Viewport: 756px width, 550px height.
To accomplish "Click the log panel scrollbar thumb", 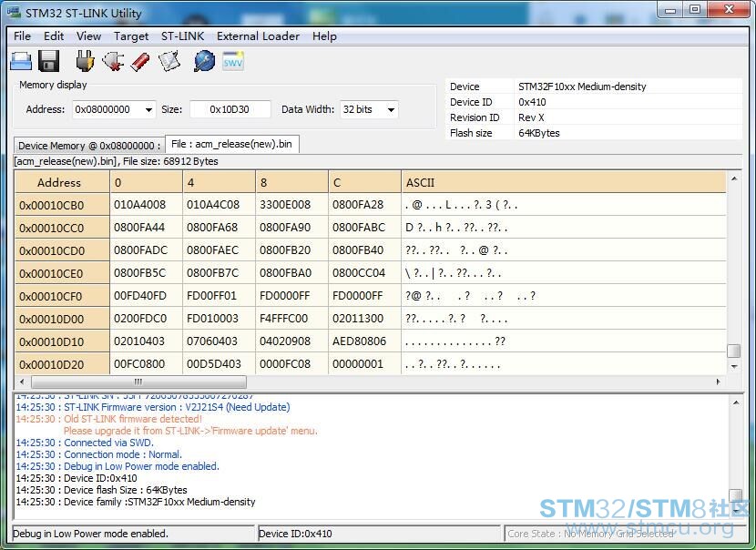I will tap(736, 495).
